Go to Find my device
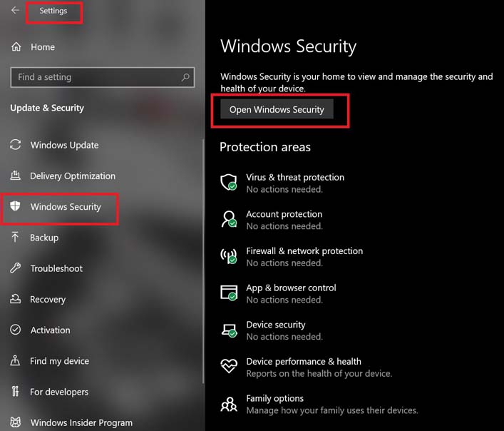The height and width of the screenshot is (431, 504). coord(59,361)
